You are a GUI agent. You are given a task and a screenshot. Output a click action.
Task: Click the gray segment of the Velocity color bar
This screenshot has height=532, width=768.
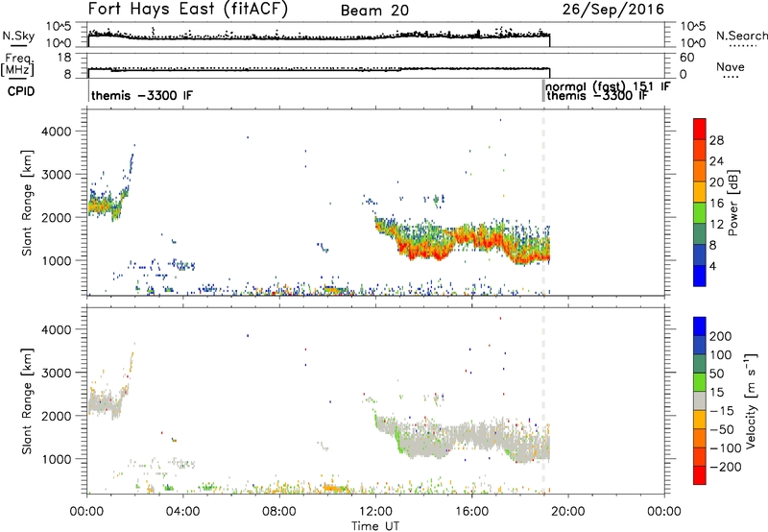(700, 401)
